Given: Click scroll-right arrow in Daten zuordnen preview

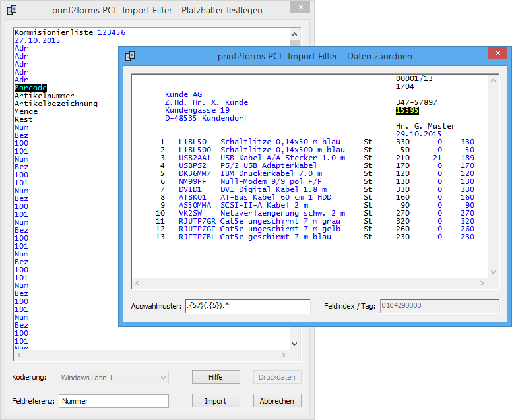Looking at the screenshot, I should coord(480,284).
